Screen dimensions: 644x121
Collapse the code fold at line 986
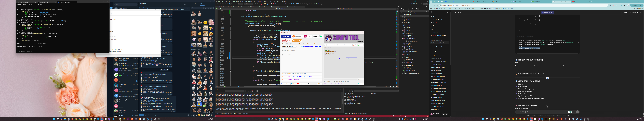[231, 17]
